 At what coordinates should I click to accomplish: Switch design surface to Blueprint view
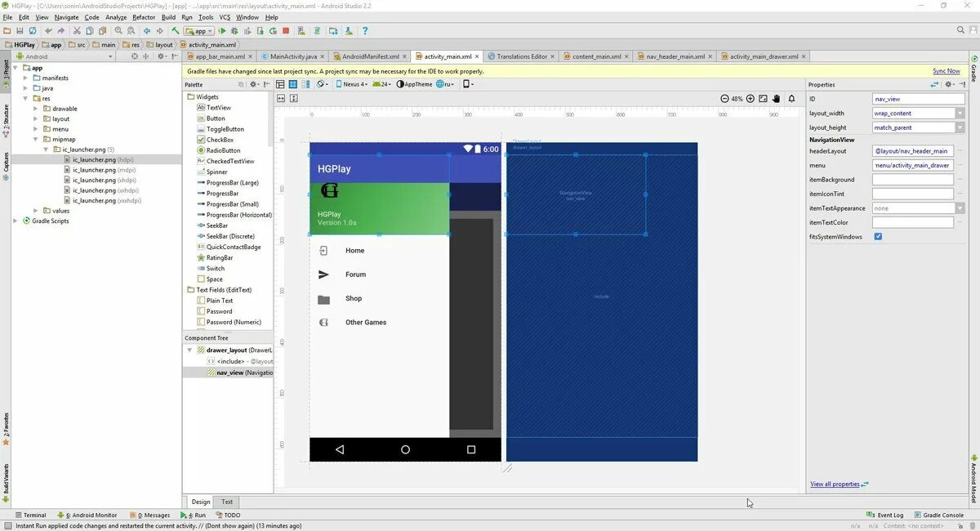(292, 84)
